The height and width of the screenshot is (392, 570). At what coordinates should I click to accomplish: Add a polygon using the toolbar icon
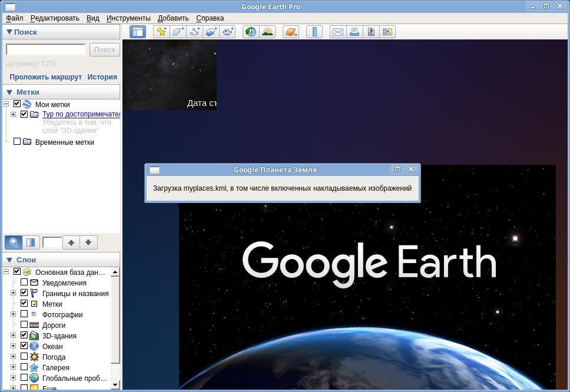tap(178, 32)
